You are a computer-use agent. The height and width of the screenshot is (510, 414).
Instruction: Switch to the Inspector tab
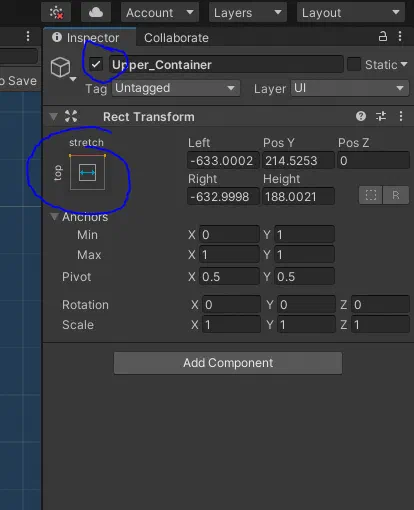coord(89,38)
